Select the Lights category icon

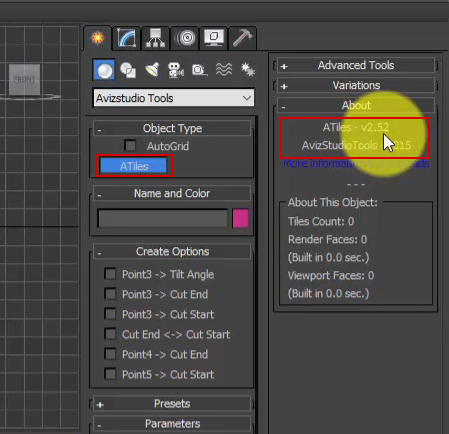(x=152, y=70)
